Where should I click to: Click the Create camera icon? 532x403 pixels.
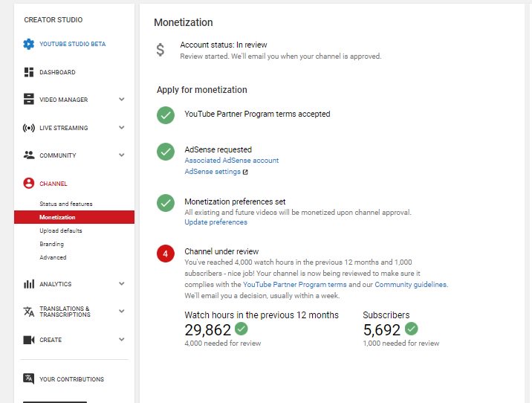pyautogui.click(x=29, y=340)
